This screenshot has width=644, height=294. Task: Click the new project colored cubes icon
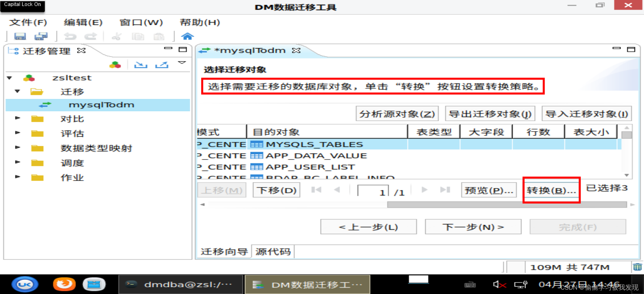pos(115,65)
